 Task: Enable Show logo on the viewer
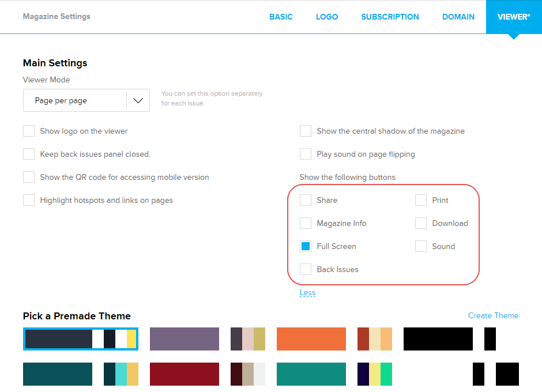coord(29,131)
